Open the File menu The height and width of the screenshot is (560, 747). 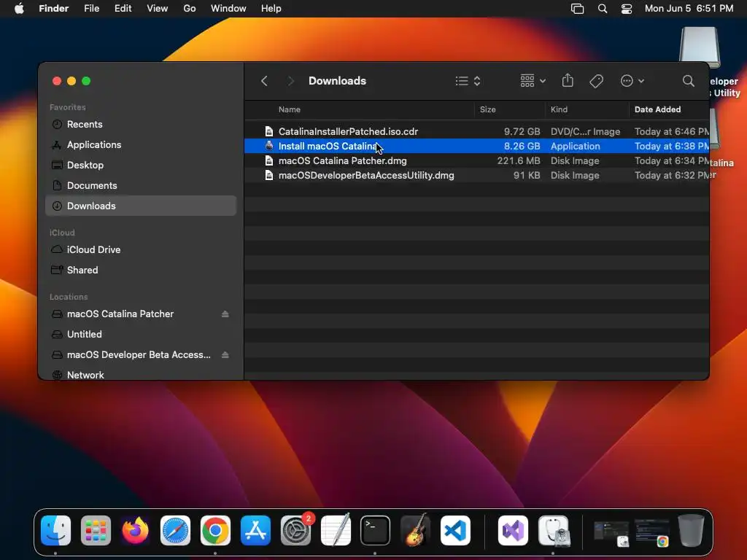(x=91, y=9)
